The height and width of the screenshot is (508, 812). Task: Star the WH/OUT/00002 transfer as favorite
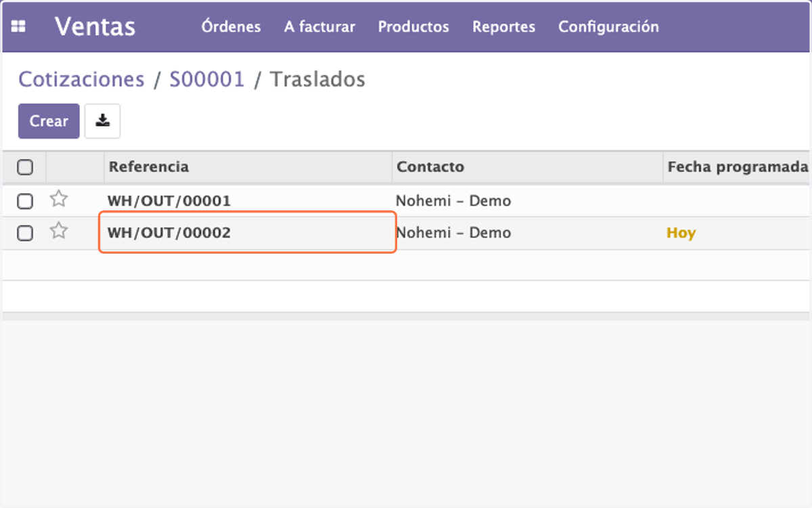coord(60,231)
